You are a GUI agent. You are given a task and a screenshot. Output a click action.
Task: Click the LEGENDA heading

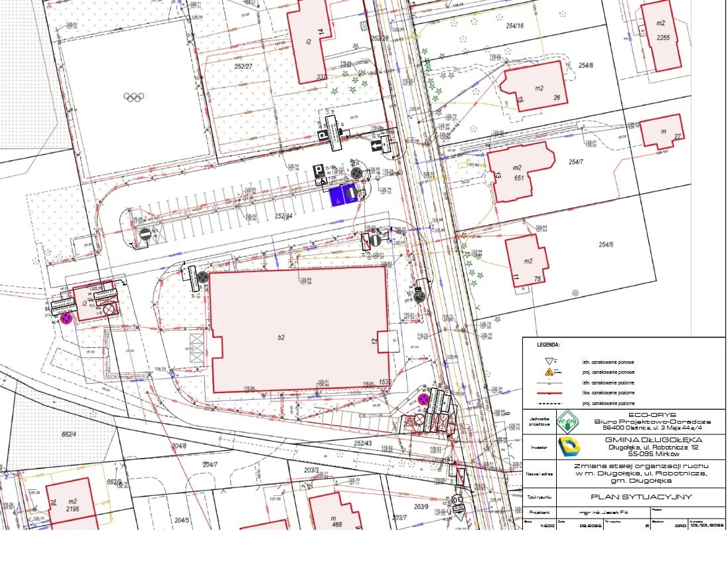click(x=549, y=345)
